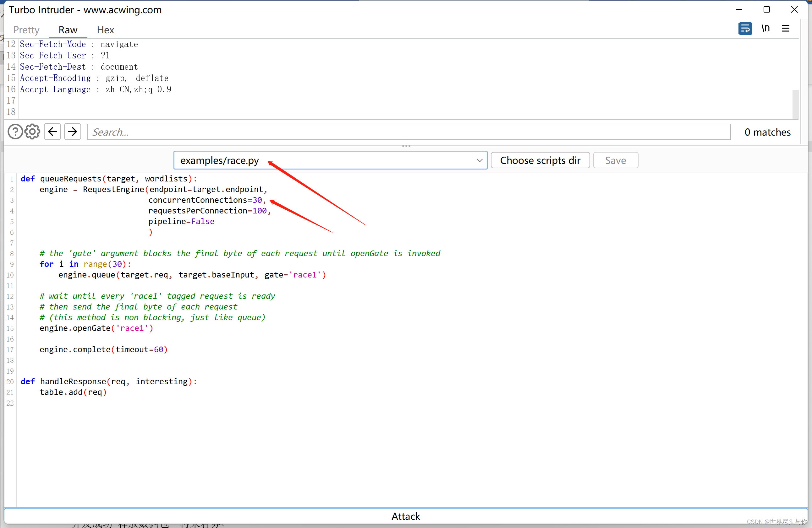Select the Raw tab

[x=67, y=30]
